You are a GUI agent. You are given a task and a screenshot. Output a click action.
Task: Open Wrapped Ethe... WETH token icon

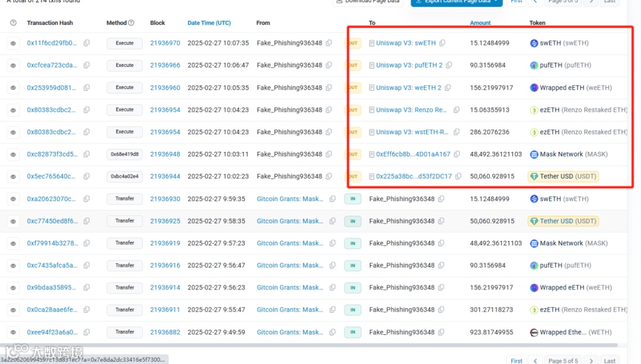[x=534, y=332]
